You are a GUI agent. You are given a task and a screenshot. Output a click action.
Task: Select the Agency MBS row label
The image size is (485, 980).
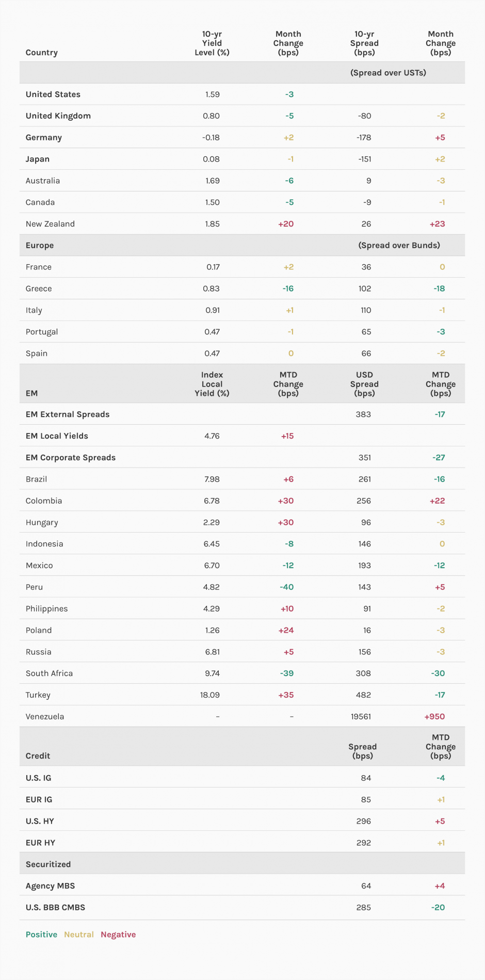click(50, 886)
